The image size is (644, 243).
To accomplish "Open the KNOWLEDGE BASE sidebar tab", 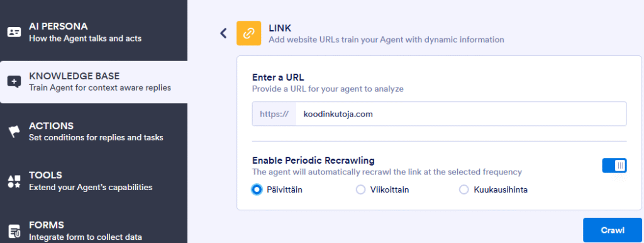I will [94, 82].
